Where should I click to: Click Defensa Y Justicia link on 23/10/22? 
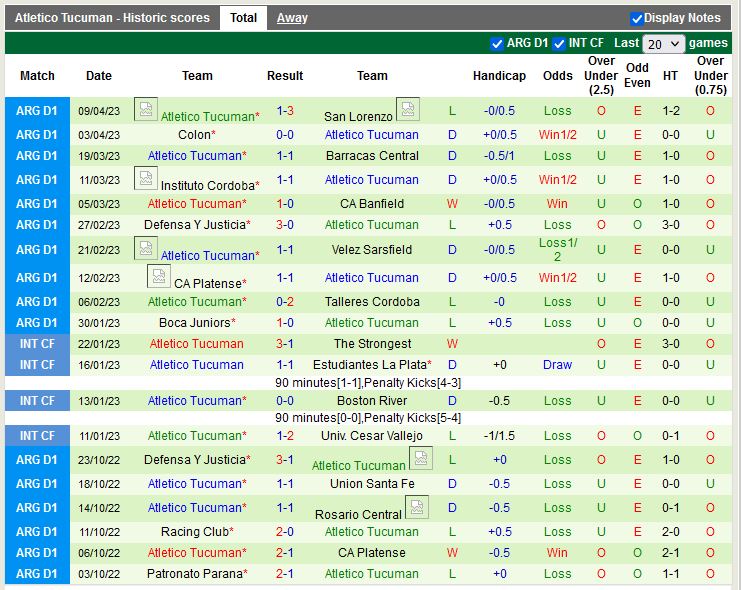point(197,460)
